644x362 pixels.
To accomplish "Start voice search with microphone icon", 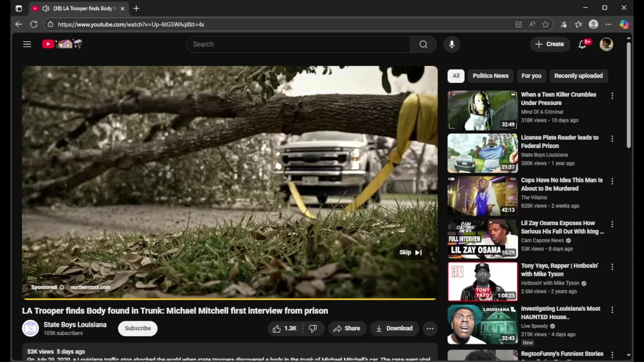I will click(x=452, y=44).
